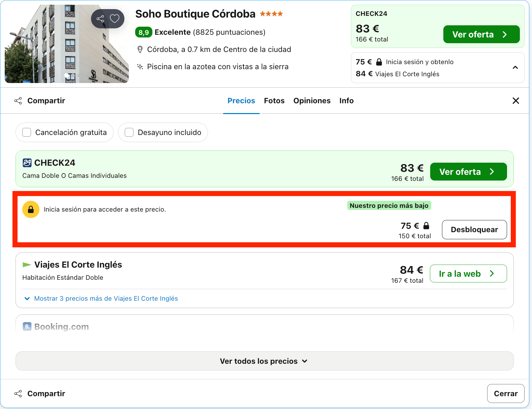Click the Cerrar button

tap(506, 393)
